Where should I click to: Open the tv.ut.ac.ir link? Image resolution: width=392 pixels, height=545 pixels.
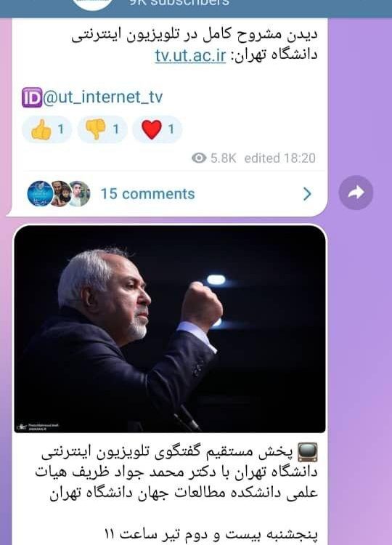point(190,56)
